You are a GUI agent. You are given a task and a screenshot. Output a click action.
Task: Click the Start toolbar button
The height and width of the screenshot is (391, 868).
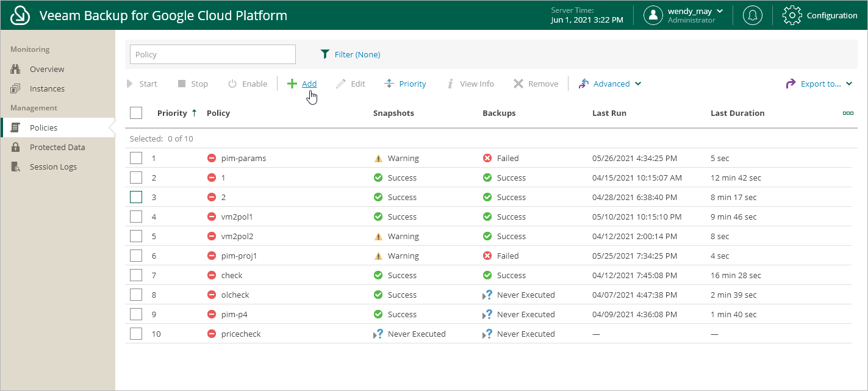[142, 84]
